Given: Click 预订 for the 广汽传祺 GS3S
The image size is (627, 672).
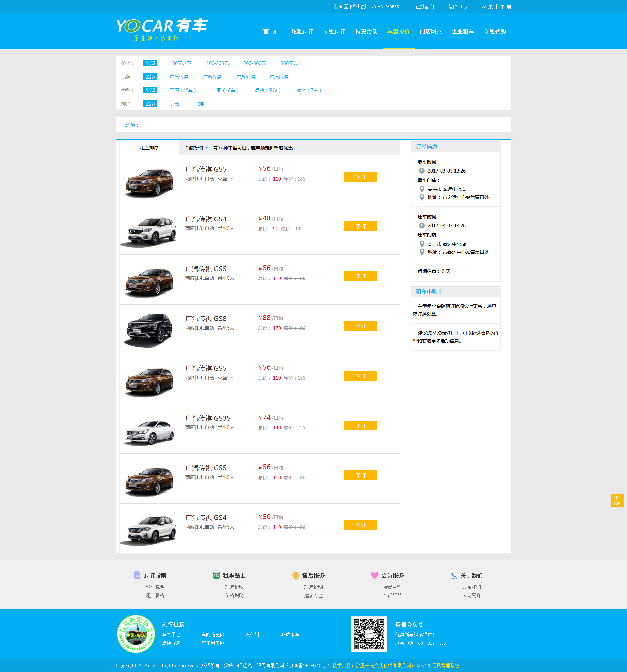Looking at the screenshot, I should tap(361, 425).
